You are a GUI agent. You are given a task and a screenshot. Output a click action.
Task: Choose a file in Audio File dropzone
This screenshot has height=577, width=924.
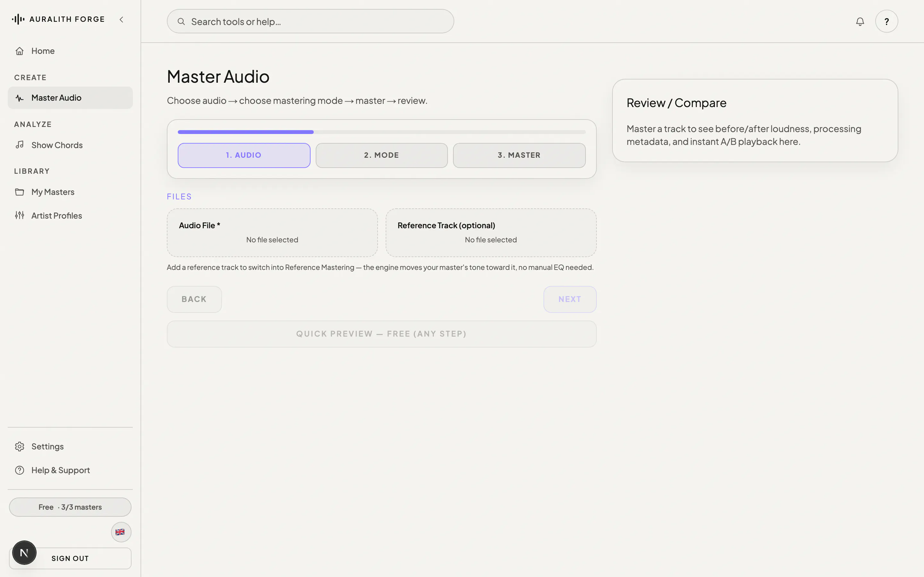(272, 232)
